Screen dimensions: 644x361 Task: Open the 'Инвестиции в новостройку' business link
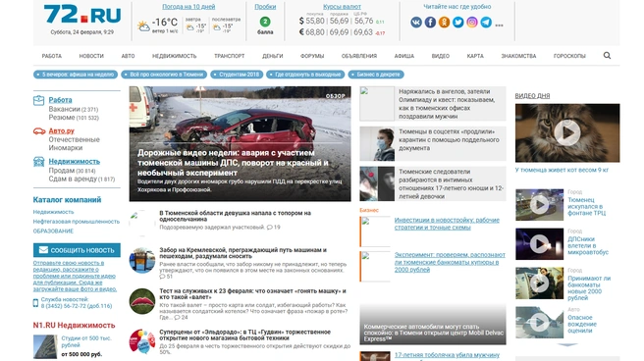(447, 224)
